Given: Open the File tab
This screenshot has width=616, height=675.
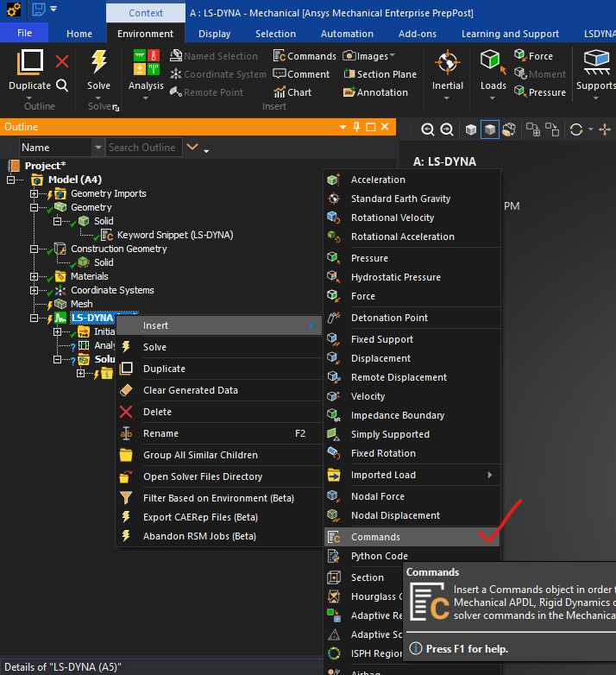Looking at the screenshot, I should (24, 33).
